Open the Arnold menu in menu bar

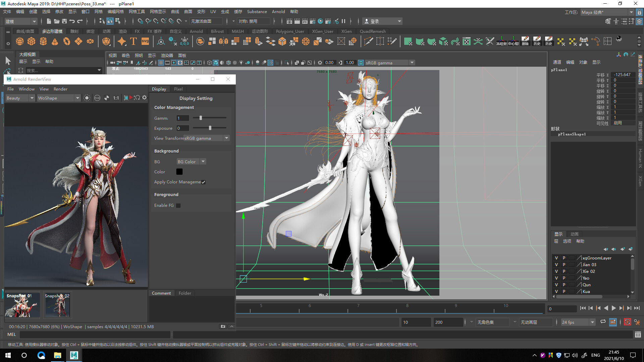click(278, 11)
